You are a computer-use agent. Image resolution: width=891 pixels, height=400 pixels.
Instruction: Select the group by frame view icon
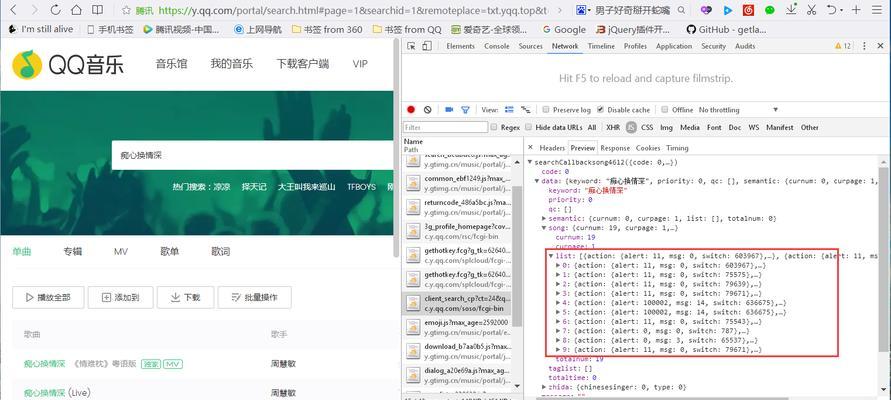tap(526, 109)
